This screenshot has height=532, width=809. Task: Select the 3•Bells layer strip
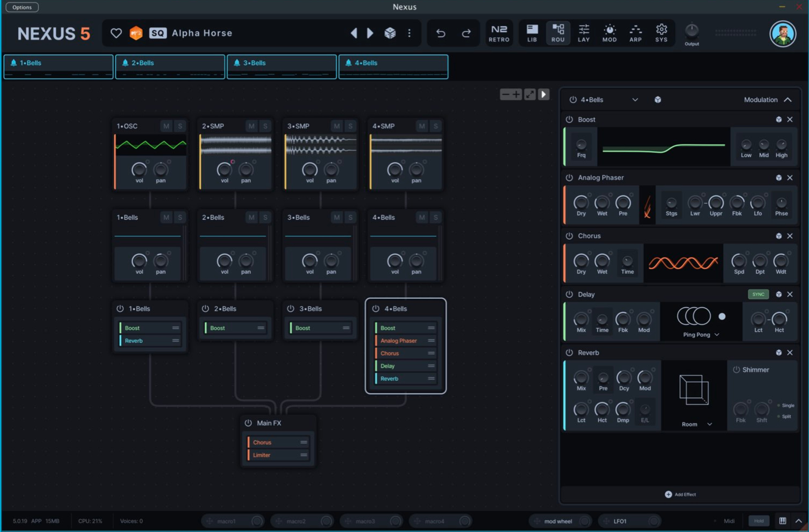pos(282,67)
